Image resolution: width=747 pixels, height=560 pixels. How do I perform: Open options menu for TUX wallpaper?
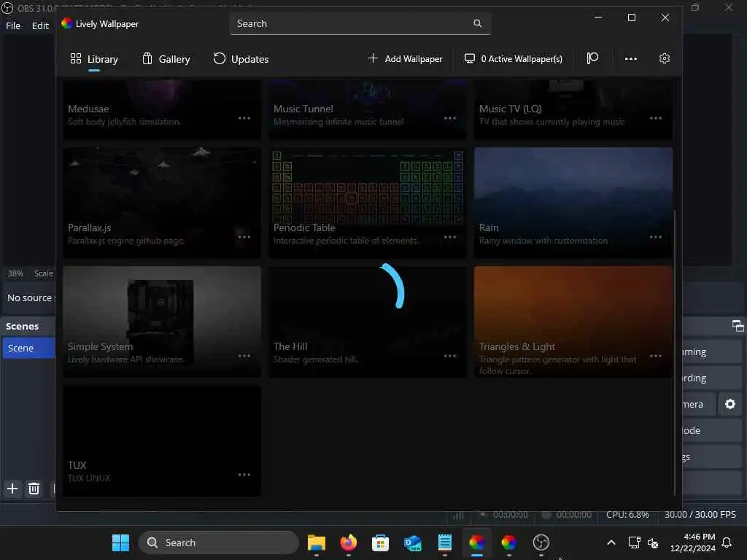coord(244,475)
